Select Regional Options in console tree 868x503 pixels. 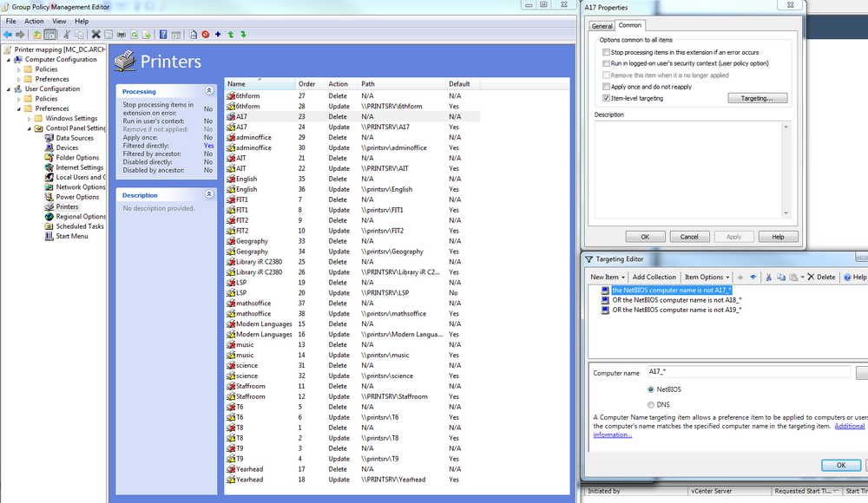tap(80, 216)
